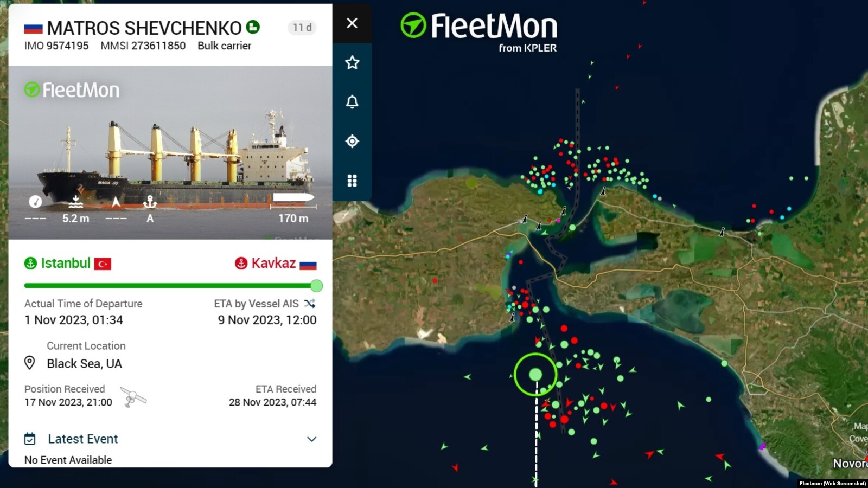This screenshot has width=868, height=488.
Task: Click the satellite position source icon
Action: click(x=132, y=397)
